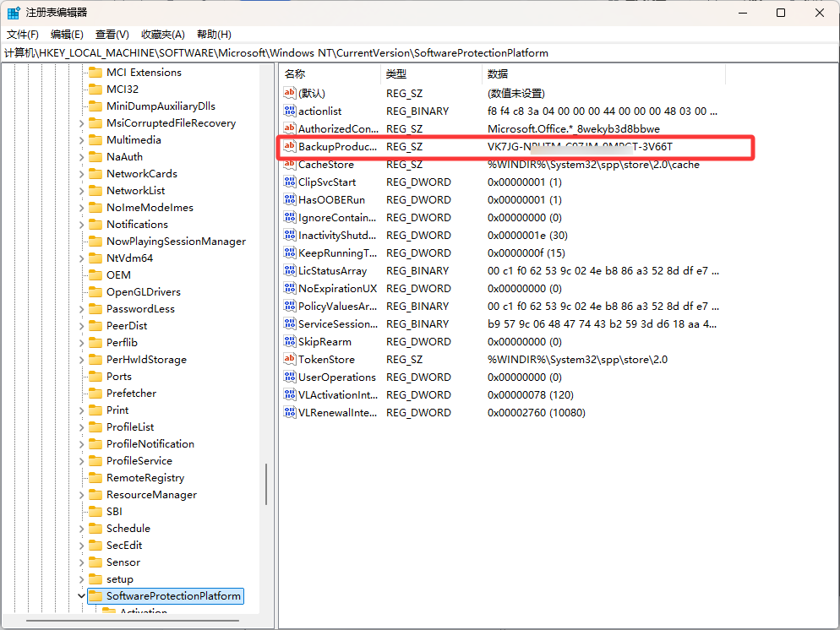The height and width of the screenshot is (630, 840).
Task: Collapse the SoftwareProtectionPlatform tree node
Action: [82, 596]
